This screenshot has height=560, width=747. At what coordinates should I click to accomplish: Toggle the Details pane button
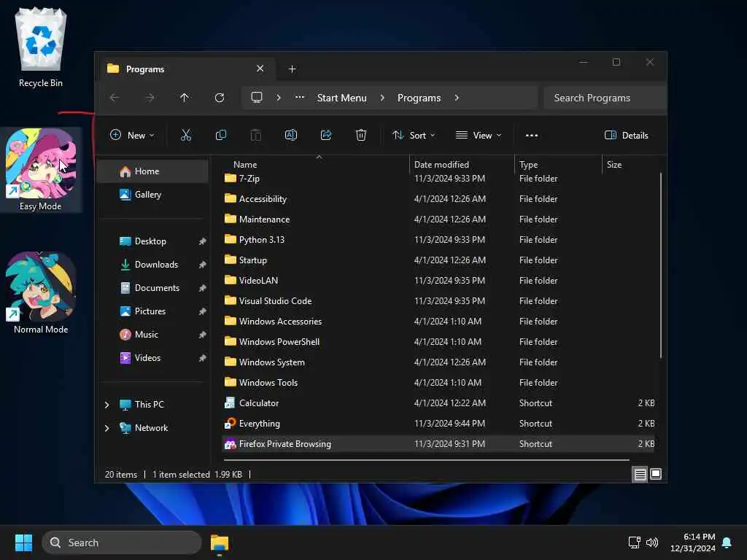[627, 135]
